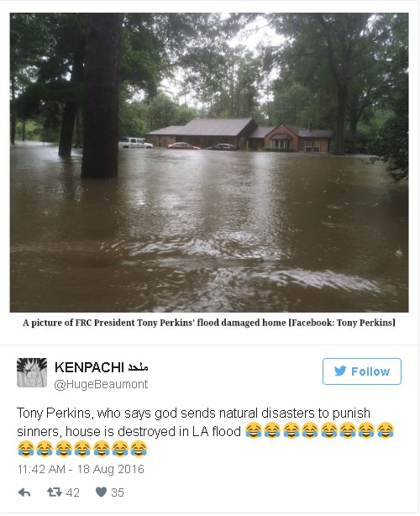Click the photo caption about Tony Perkins' home
This screenshot has height=516, width=420.
click(x=209, y=324)
